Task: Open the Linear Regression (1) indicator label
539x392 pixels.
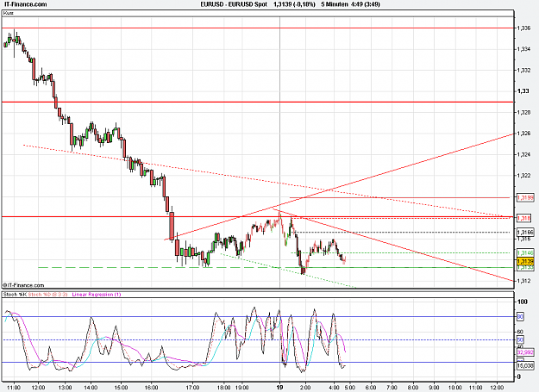Action: (x=97, y=295)
